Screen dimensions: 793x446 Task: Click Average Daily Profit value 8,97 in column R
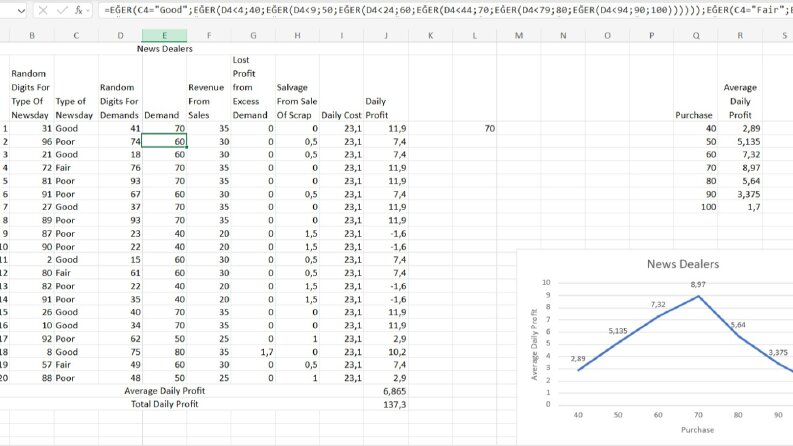[740, 167]
